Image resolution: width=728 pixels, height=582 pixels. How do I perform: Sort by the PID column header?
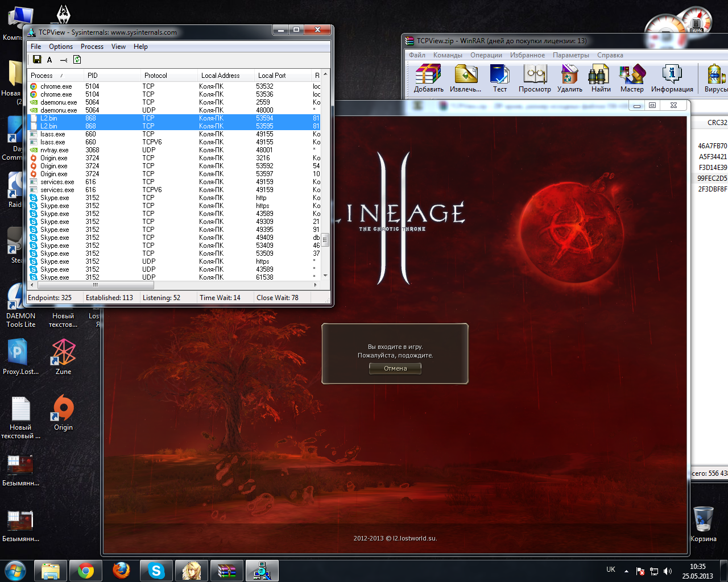(113, 76)
